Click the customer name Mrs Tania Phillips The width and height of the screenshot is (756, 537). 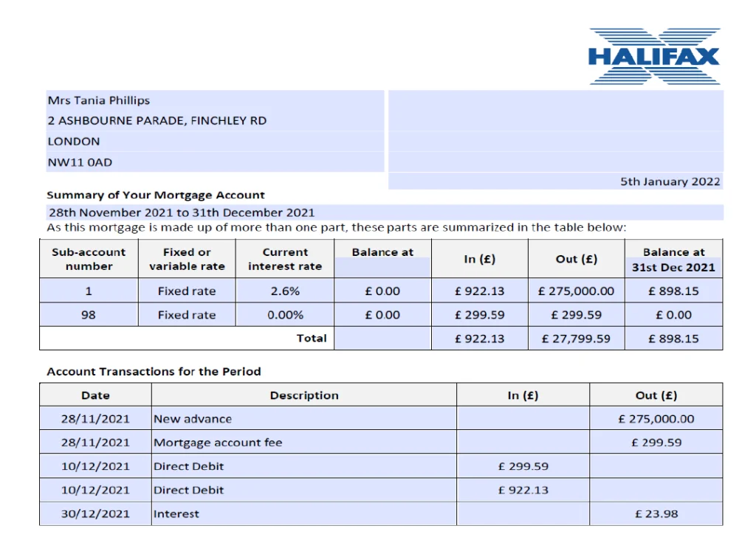click(99, 100)
